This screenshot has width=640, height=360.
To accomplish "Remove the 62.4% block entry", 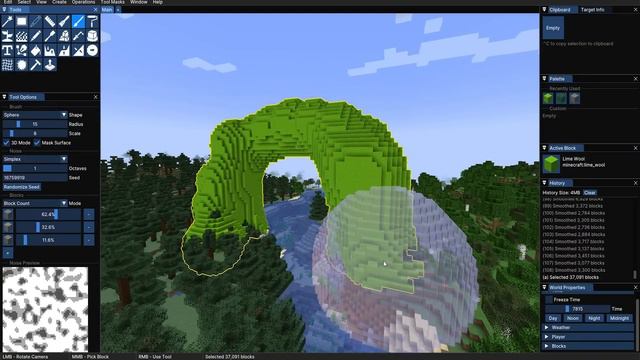I will [x=89, y=214].
